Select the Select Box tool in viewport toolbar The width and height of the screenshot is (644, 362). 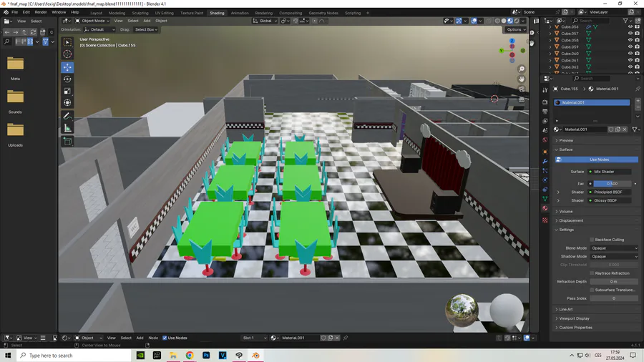tap(67, 42)
